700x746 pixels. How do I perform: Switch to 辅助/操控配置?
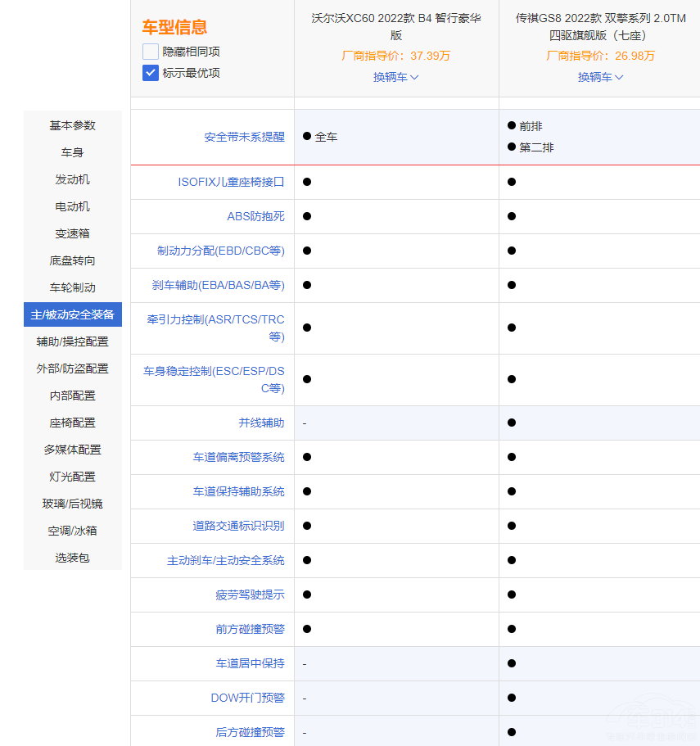[72, 341]
